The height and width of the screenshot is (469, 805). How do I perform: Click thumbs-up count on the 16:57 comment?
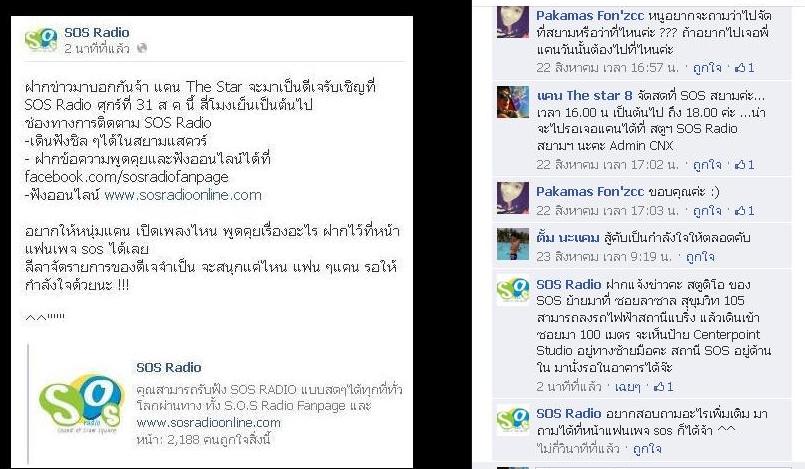coord(745,68)
